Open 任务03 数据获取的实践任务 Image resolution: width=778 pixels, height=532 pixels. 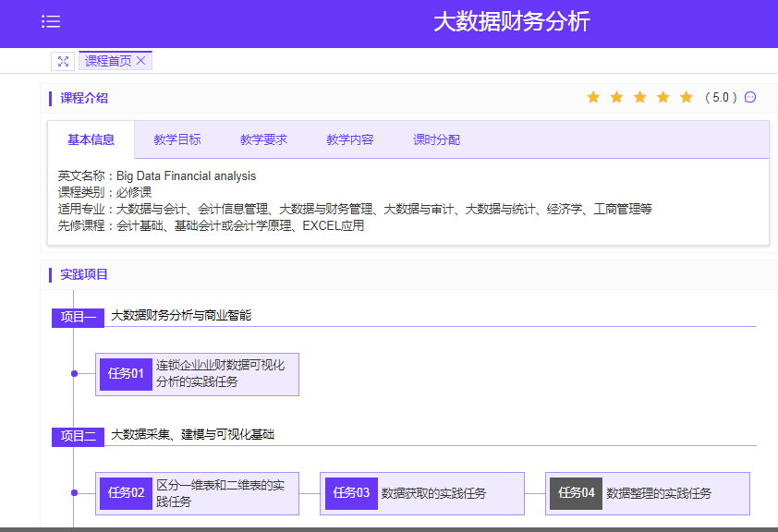point(422,493)
